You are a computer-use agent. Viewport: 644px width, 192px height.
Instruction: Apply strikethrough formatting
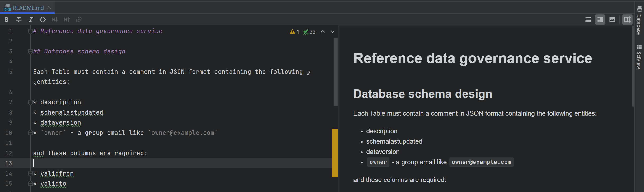[19, 20]
